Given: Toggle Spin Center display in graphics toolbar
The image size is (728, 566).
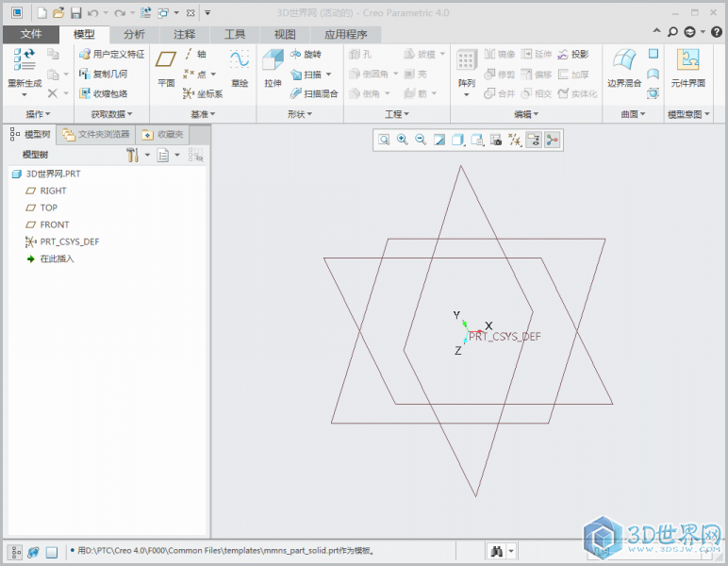Looking at the screenshot, I should click(x=552, y=140).
